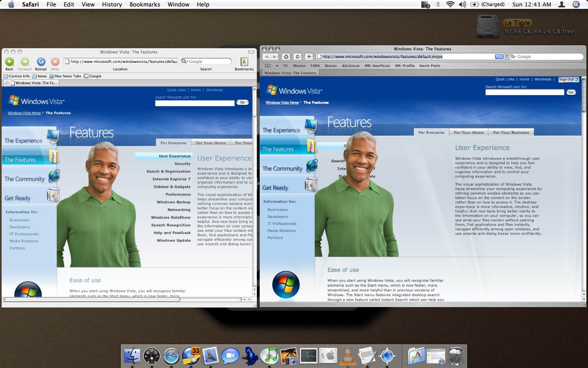
Task: Click 'The Community' in Safari page sidebar
Action: coord(283,168)
